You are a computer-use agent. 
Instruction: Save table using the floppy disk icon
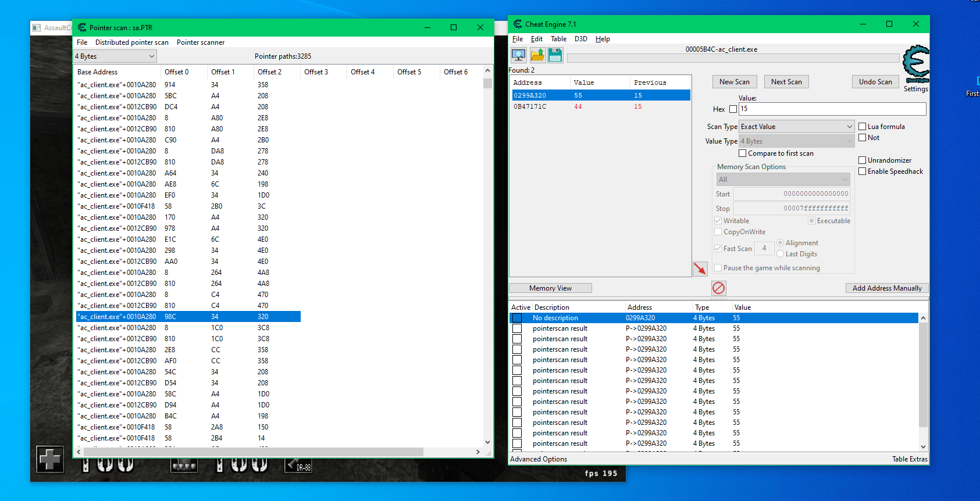555,55
